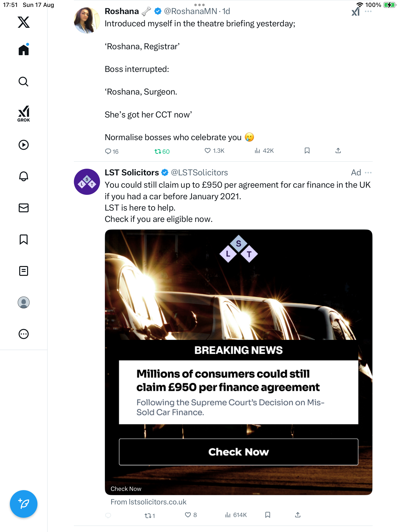Open Messages envelope icon
Viewport: 399px width, 532px height.
pyautogui.click(x=24, y=208)
